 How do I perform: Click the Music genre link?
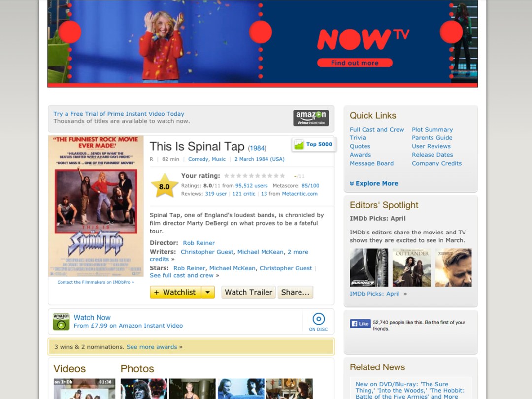click(x=219, y=159)
